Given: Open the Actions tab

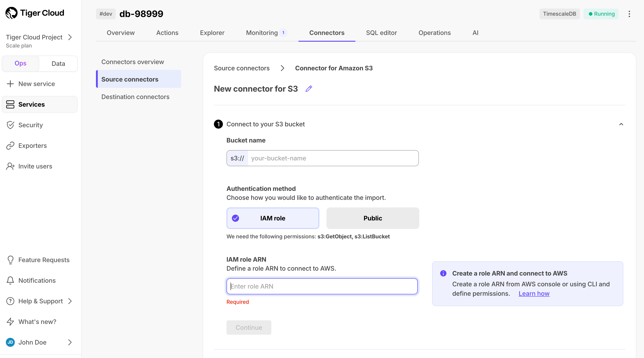Looking at the screenshot, I should click(x=167, y=33).
